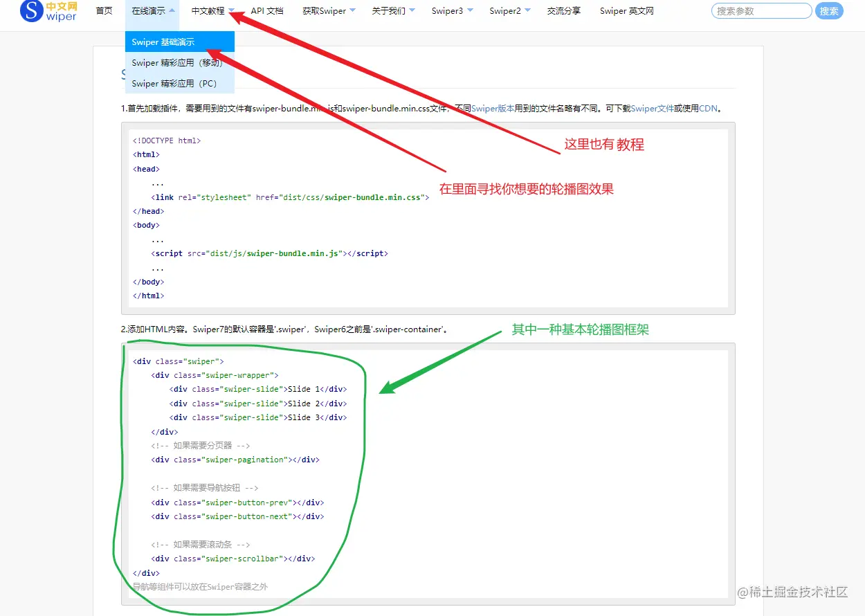Viewport: 865px width, 616px height.
Task: Click the 如果需要滚动条 comment line
Action: (201, 545)
